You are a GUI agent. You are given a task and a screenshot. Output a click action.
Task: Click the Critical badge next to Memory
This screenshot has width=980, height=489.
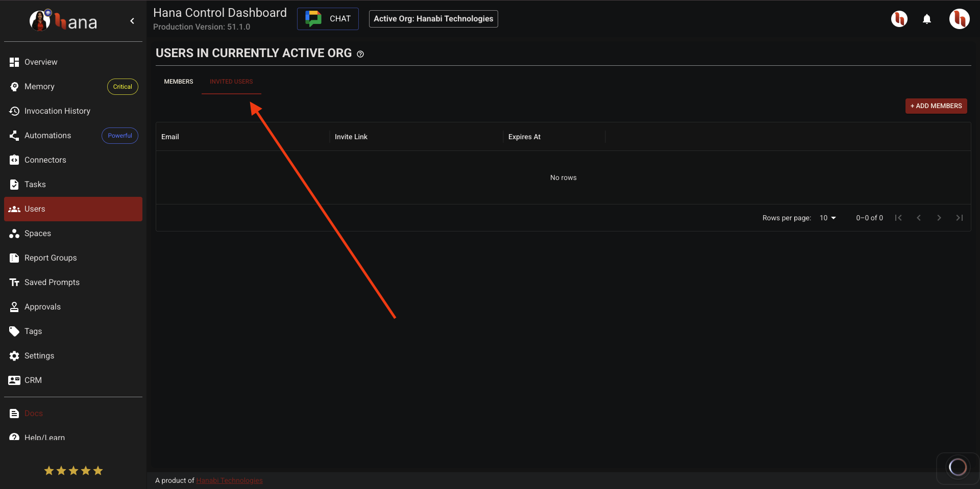point(122,87)
